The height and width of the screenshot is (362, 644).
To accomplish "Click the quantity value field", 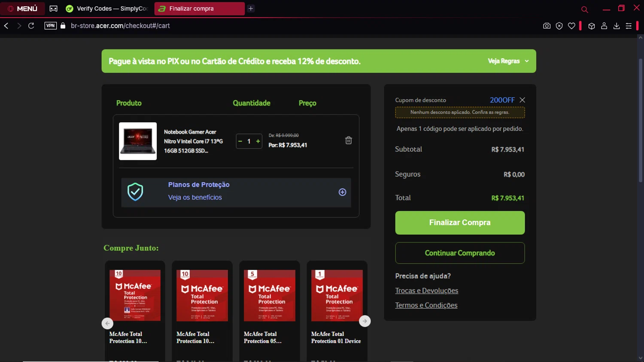I will click(249, 141).
